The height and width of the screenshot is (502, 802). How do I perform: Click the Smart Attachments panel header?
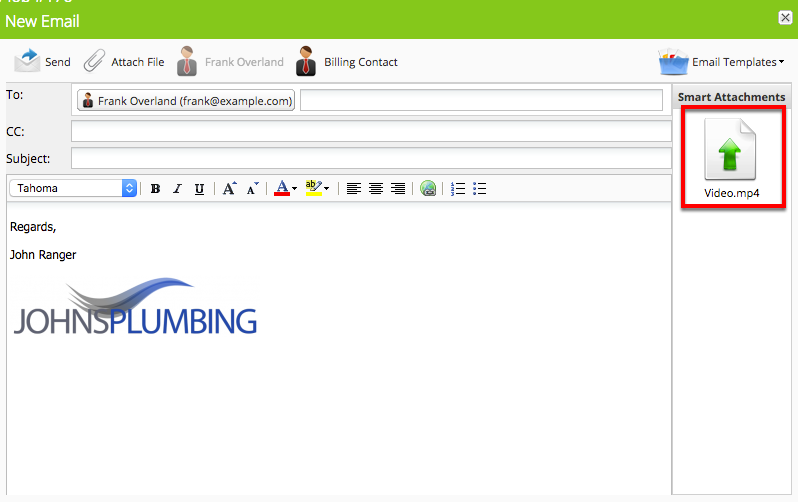pyautogui.click(x=731, y=97)
